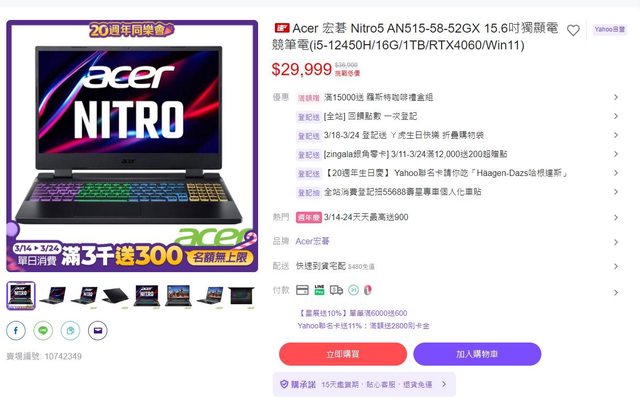640x404 pixels.
Task: Share product via Facebook icon
Action: [16, 330]
